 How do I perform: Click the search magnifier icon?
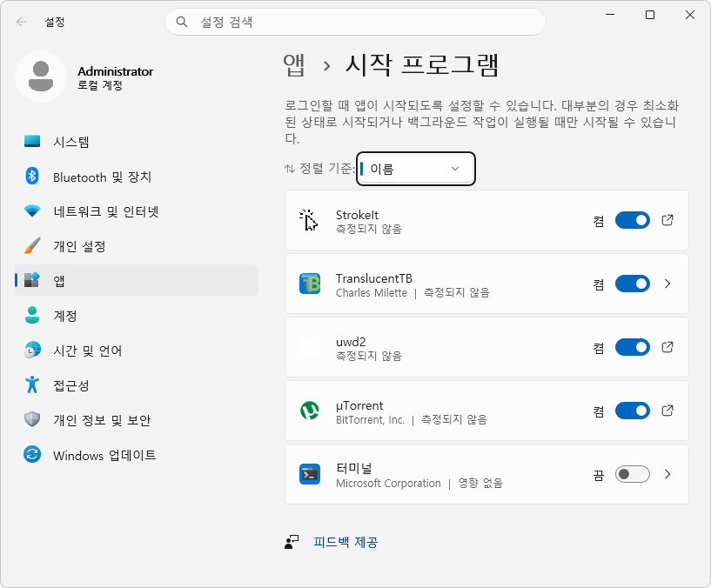[x=182, y=22]
